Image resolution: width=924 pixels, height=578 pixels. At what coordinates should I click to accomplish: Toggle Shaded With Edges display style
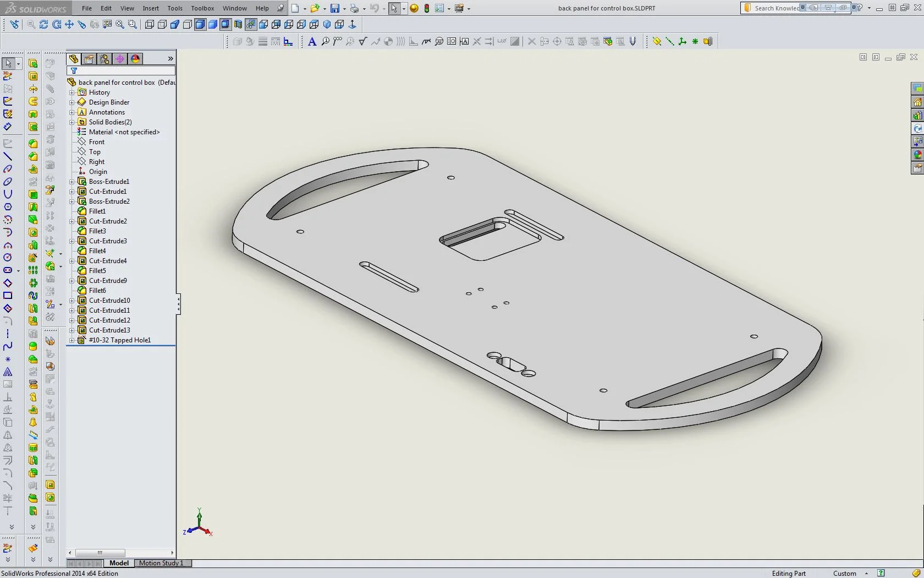(x=199, y=24)
